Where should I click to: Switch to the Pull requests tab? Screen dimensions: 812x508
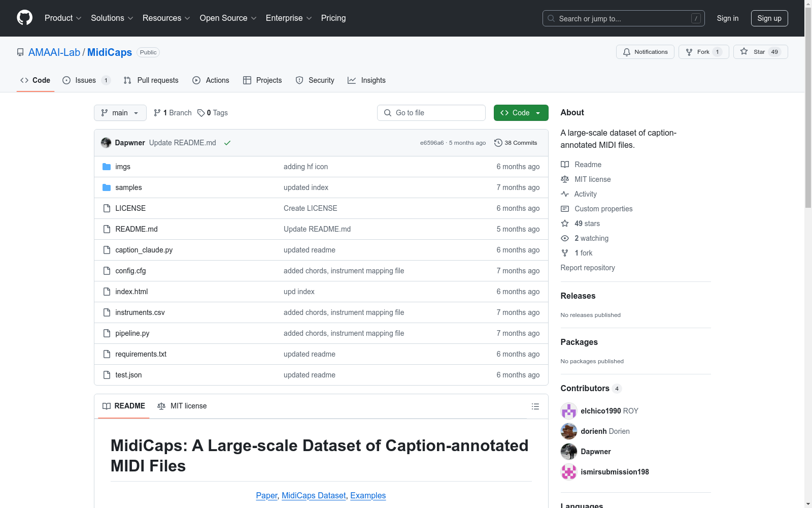[151, 80]
